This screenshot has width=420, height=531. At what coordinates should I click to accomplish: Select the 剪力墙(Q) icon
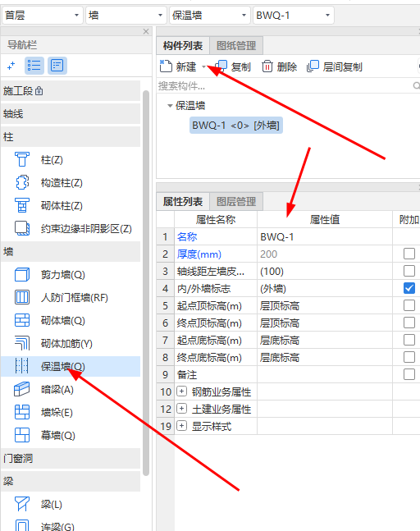(22, 274)
